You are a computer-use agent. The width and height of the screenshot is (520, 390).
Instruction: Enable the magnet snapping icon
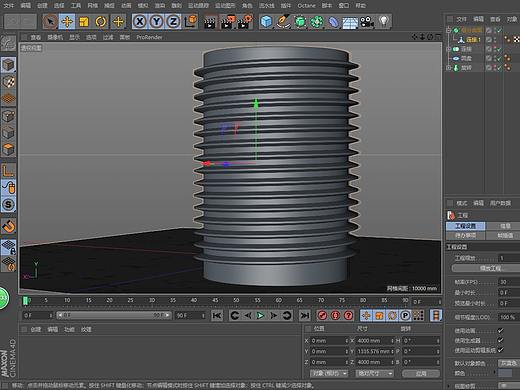coord(8,226)
